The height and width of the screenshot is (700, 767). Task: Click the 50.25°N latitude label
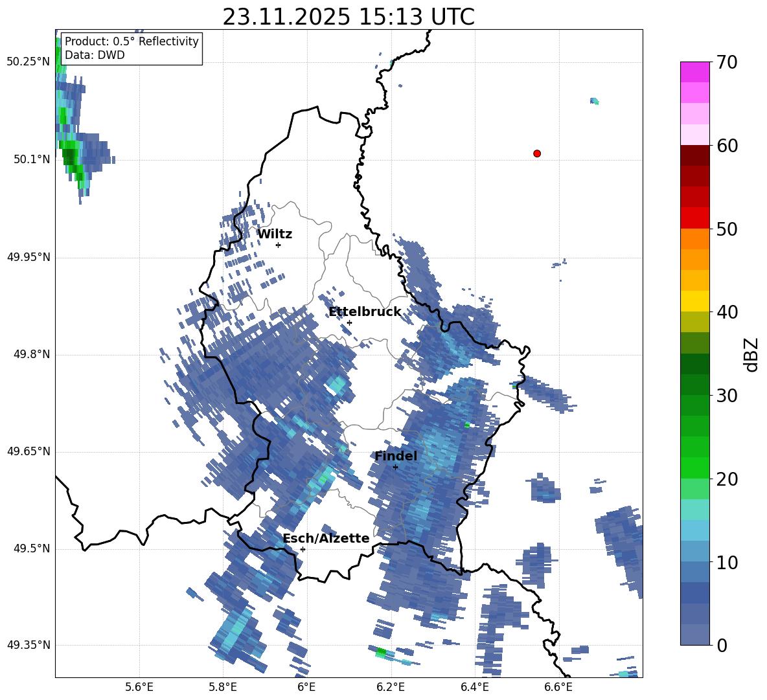point(29,62)
